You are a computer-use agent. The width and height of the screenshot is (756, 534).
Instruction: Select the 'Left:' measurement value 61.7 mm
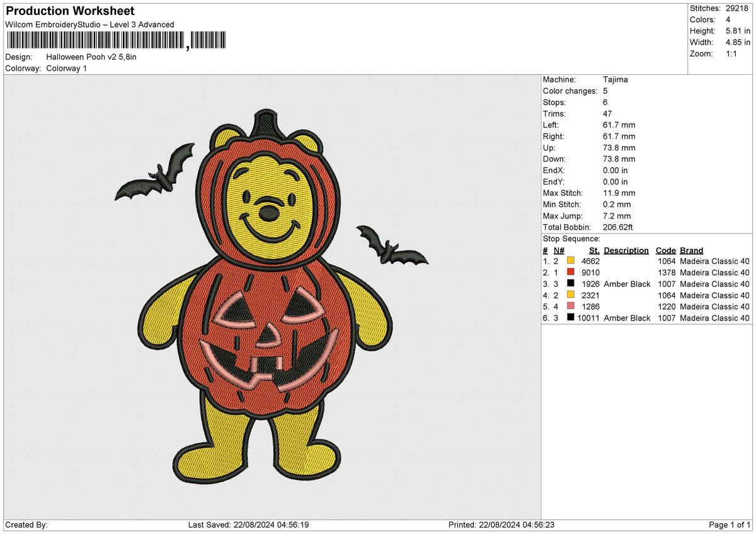click(x=619, y=125)
